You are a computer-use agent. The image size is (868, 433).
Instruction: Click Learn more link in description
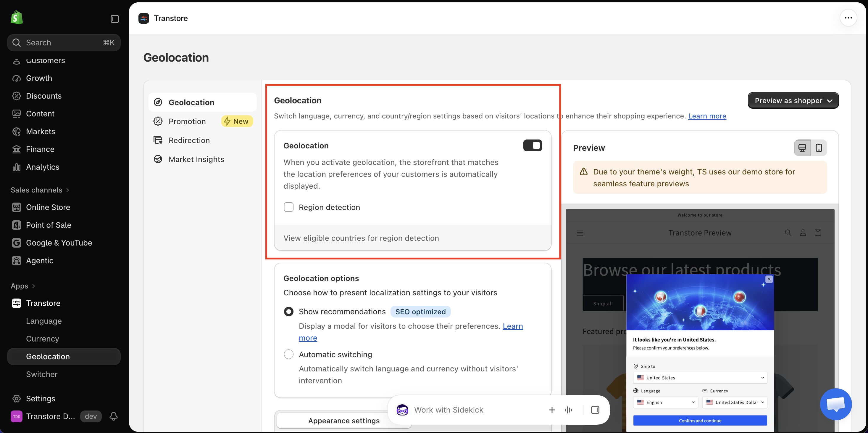[707, 116]
